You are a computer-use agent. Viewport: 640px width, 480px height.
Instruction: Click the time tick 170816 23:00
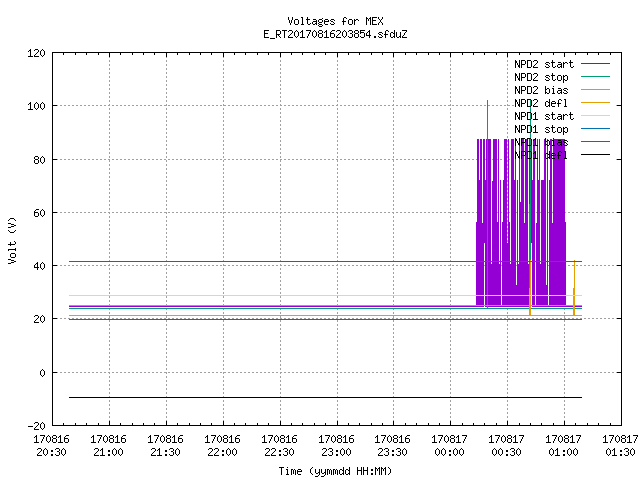[336, 446]
